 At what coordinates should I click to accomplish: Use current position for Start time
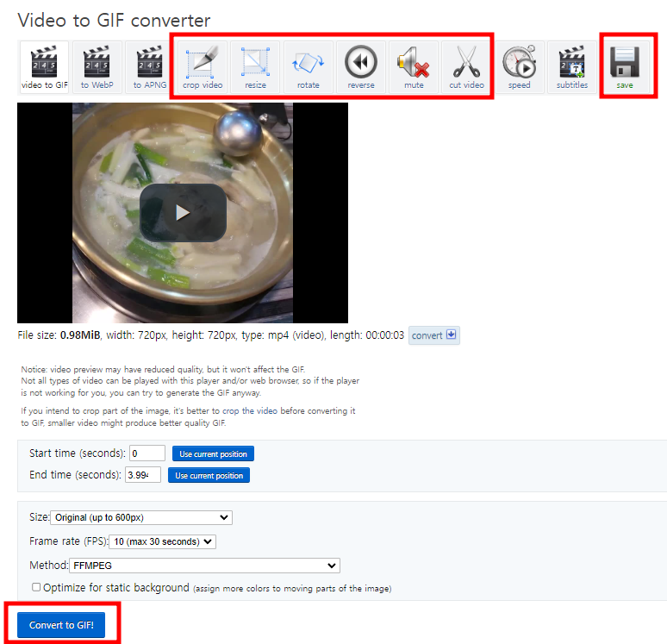[x=213, y=453]
